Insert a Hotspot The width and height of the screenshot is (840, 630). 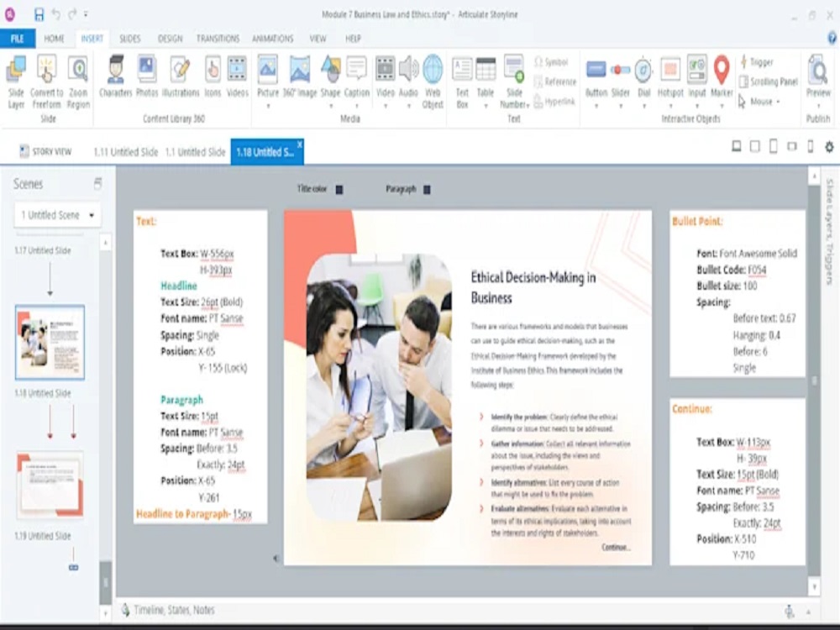coord(670,76)
